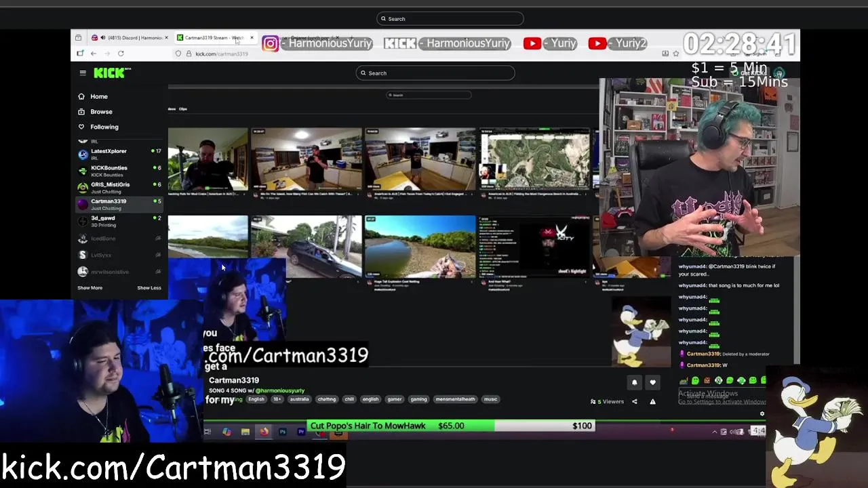Open the Clips tab on channel page
The image size is (868, 488).
coord(183,109)
